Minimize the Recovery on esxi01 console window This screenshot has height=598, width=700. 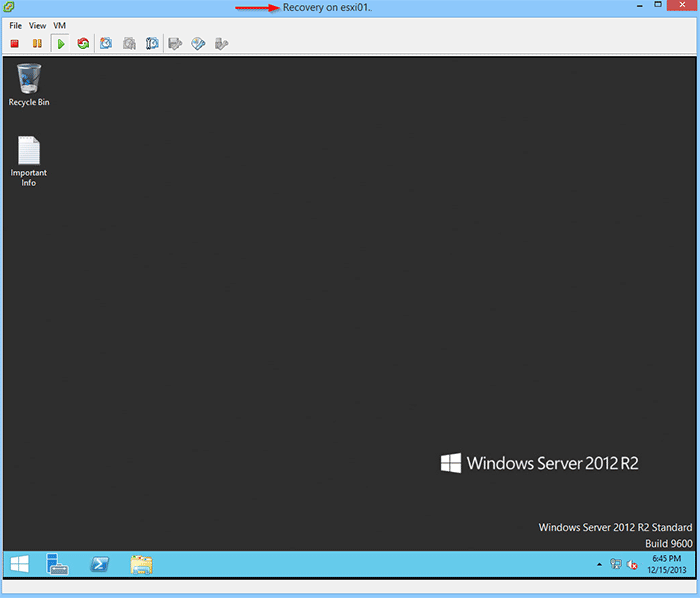tap(640, 5)
